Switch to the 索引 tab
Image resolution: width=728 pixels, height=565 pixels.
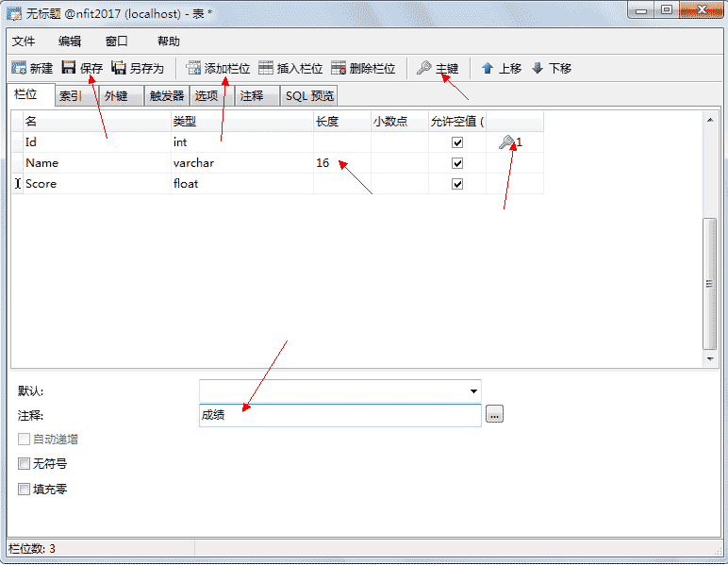[76, 96]
